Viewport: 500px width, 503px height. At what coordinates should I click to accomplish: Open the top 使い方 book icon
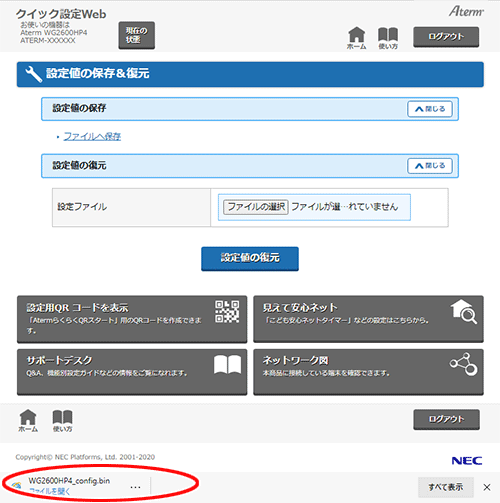click(388, 38)
